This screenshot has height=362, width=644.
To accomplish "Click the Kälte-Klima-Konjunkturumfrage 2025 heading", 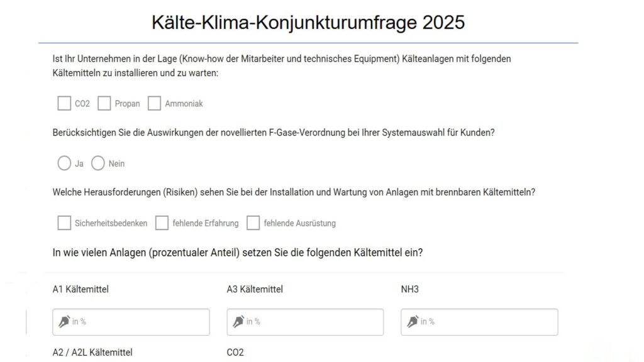I will point(308,22).
